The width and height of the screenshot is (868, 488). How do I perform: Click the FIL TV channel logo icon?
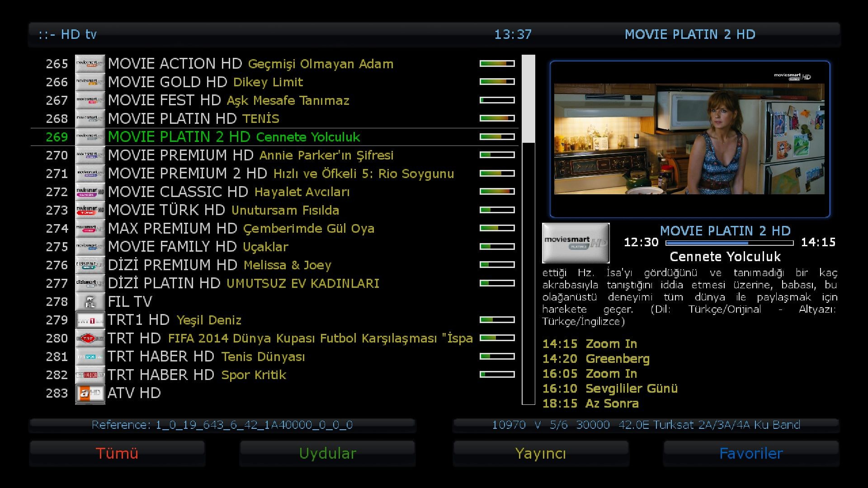[90, 301]
